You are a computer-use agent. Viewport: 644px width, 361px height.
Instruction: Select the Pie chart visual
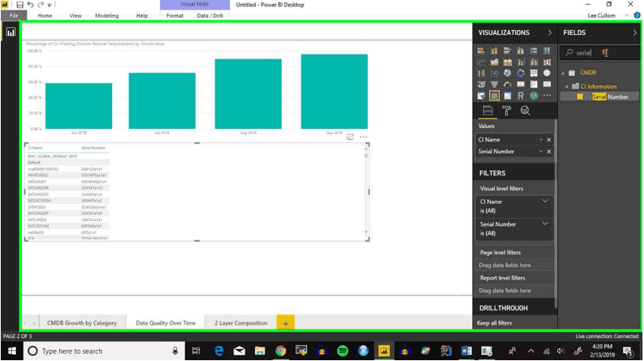[507, 73]
